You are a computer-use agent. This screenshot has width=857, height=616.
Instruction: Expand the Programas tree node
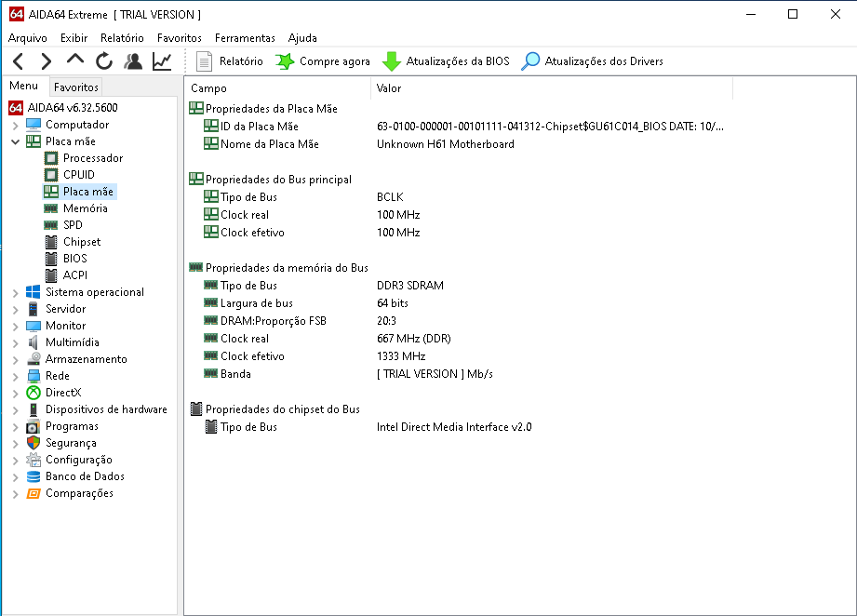pos(15,427)
